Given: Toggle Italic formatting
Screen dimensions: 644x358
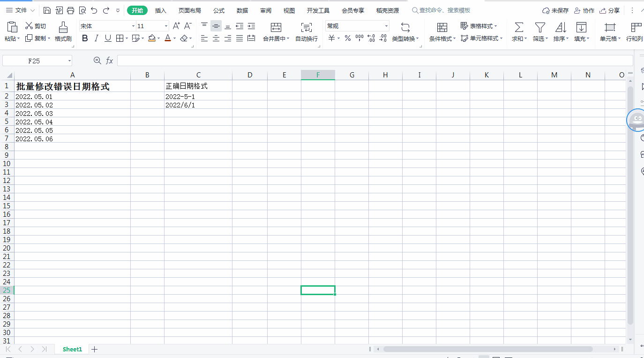Looking at the screenshot, I should pyautogui.click(x=97, y=38).
